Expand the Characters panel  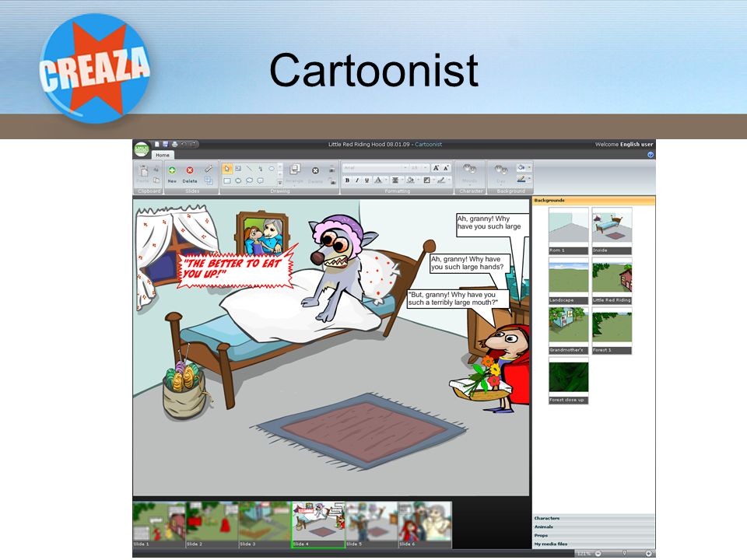594,518
